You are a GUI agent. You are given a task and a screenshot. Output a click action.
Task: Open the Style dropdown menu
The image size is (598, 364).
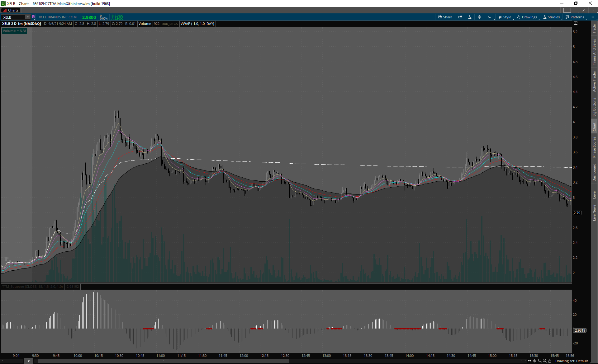[x=505, y=17]
